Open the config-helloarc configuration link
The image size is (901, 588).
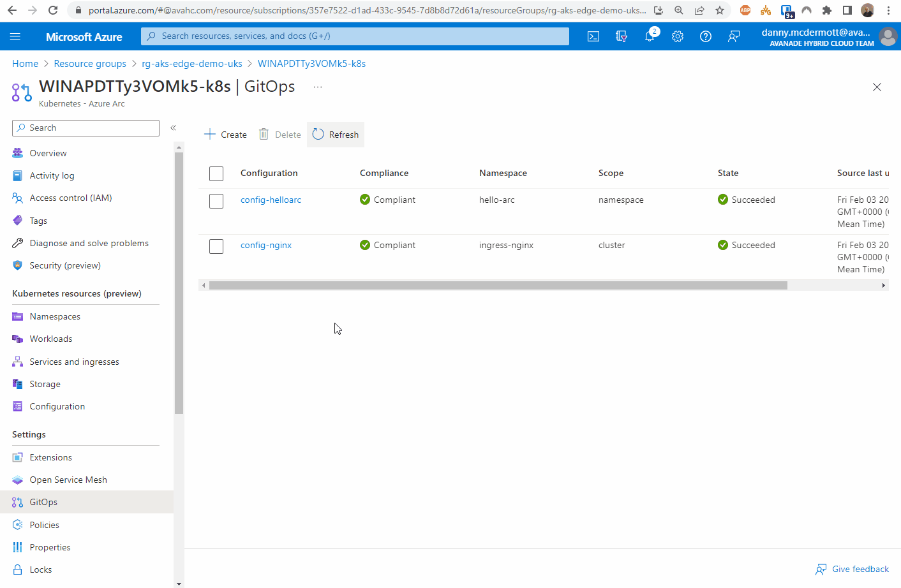[x=271, y=200]
